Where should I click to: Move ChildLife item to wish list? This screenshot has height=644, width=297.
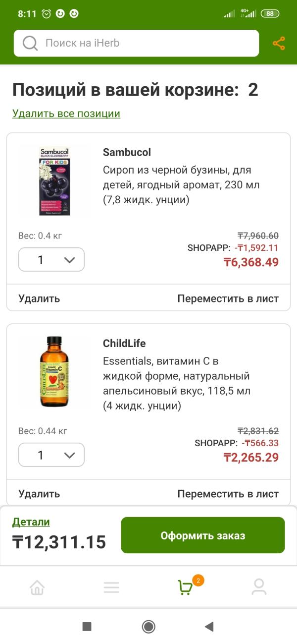point(228,494)
